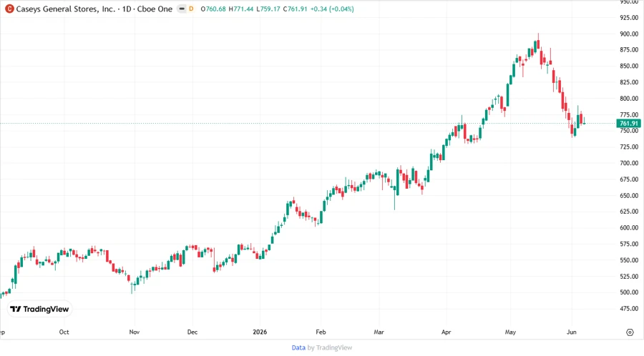The image size is (644, 356).
Task: Click the 650.00 price axis label
Action: pyautogui.click(x=629, y=196)
